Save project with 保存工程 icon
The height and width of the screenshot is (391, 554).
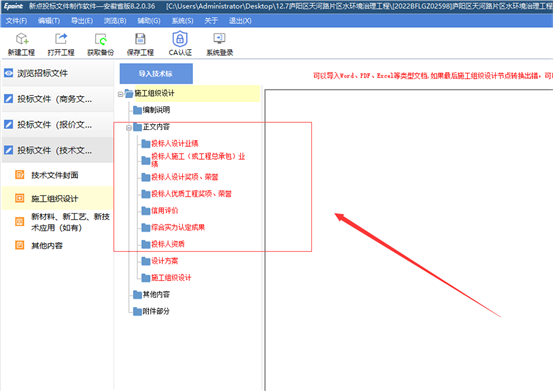(140, 38)
